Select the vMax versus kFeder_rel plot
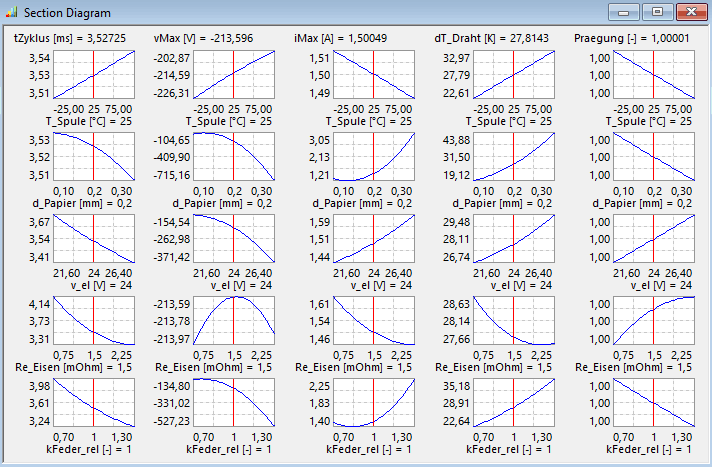Viewport: 712px width, 467px height. coord(234,402)
